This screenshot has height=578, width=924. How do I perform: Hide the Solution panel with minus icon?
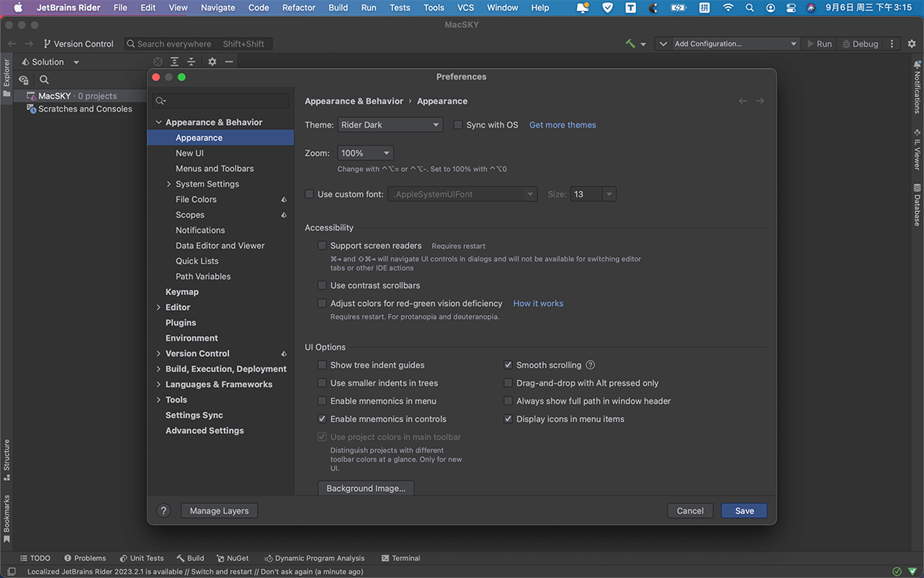229,62
